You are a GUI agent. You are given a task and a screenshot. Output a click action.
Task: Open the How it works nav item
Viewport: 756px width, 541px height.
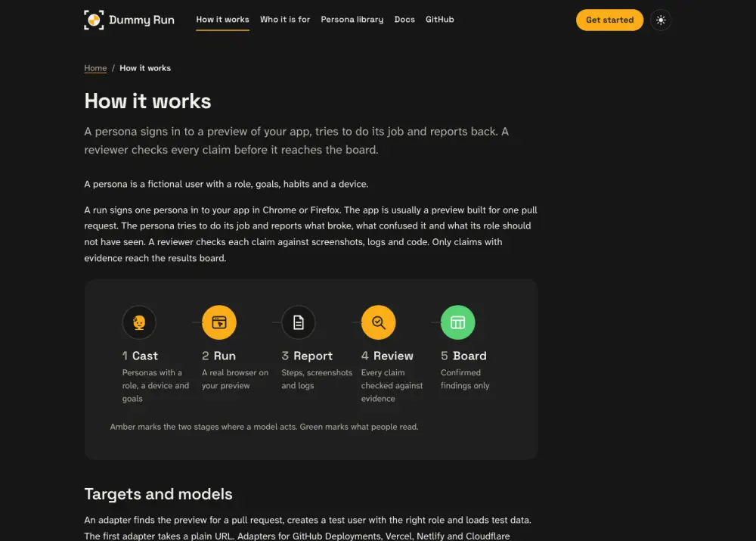pyautogui.click(x=222, y=20)
